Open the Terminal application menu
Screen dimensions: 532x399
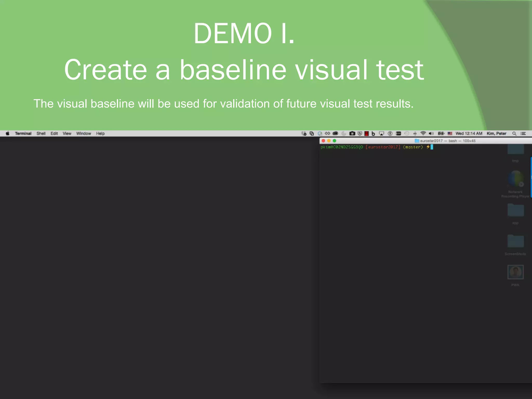pos(23,133)
